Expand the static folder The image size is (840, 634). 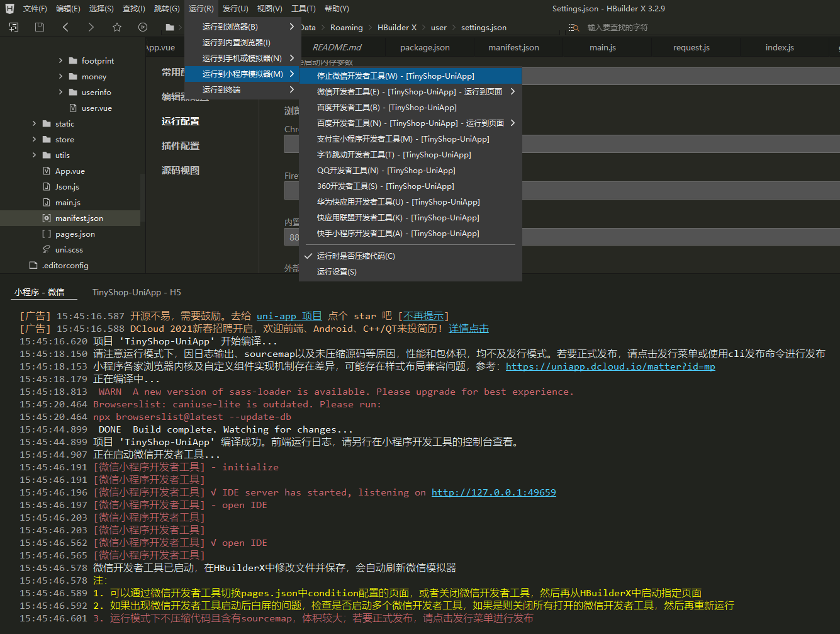click(34, 124)
